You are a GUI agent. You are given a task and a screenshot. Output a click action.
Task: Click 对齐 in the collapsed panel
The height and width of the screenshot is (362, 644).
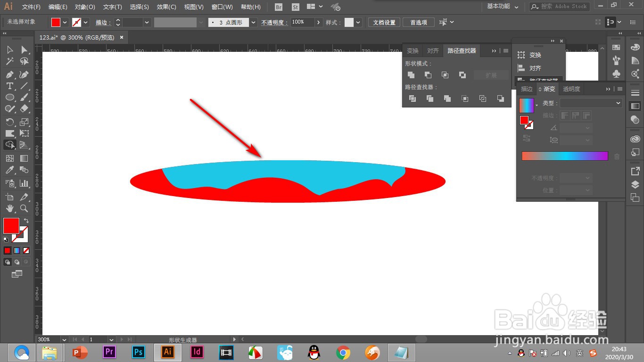(535, 68)
